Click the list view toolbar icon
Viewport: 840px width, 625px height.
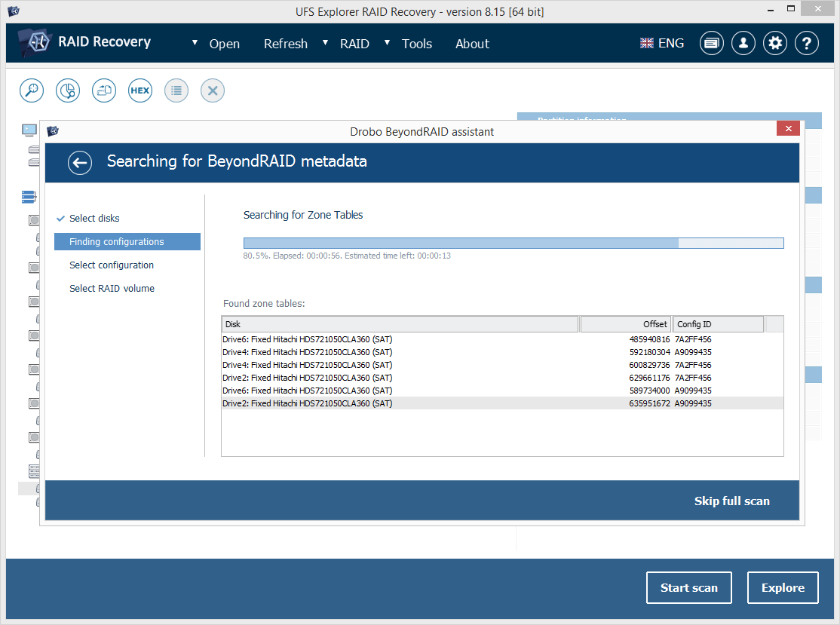(x=176, y=90)
